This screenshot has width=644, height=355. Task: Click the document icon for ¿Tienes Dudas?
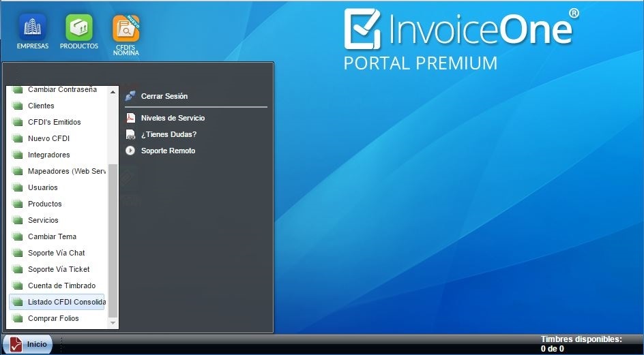pos(130,134)
